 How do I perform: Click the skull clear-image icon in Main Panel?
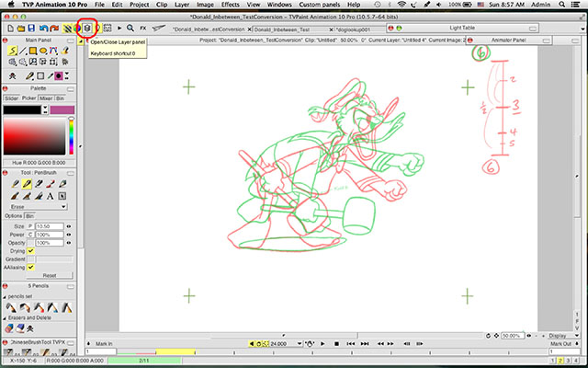12,76
